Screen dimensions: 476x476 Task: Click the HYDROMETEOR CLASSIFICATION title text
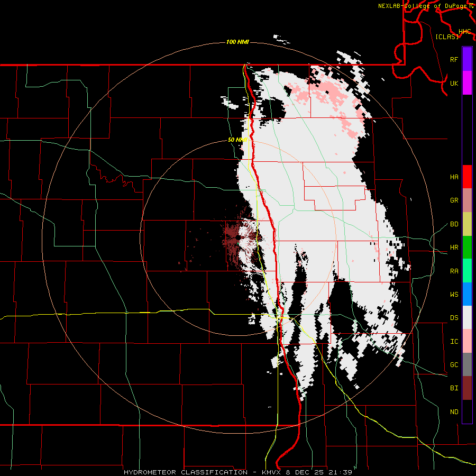(186, 472)
